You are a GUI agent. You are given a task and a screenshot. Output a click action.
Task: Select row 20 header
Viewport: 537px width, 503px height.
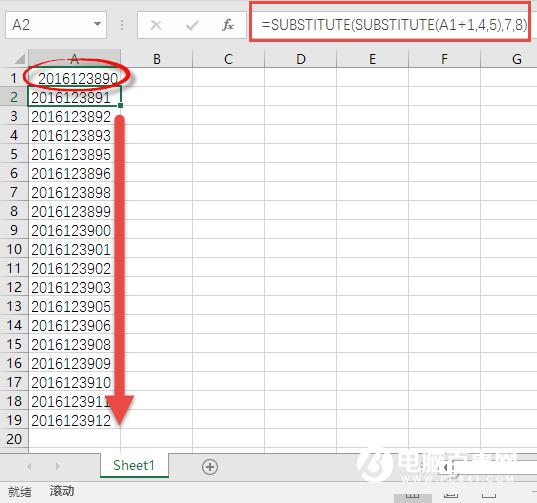point(14,439)
